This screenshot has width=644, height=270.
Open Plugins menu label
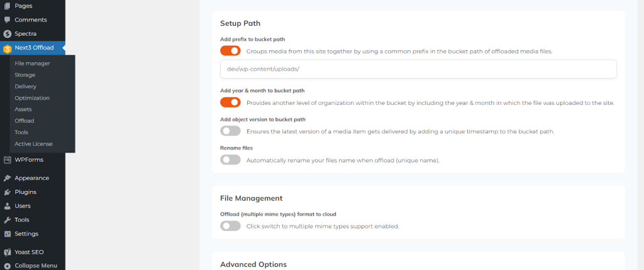[x=25, y=192]
